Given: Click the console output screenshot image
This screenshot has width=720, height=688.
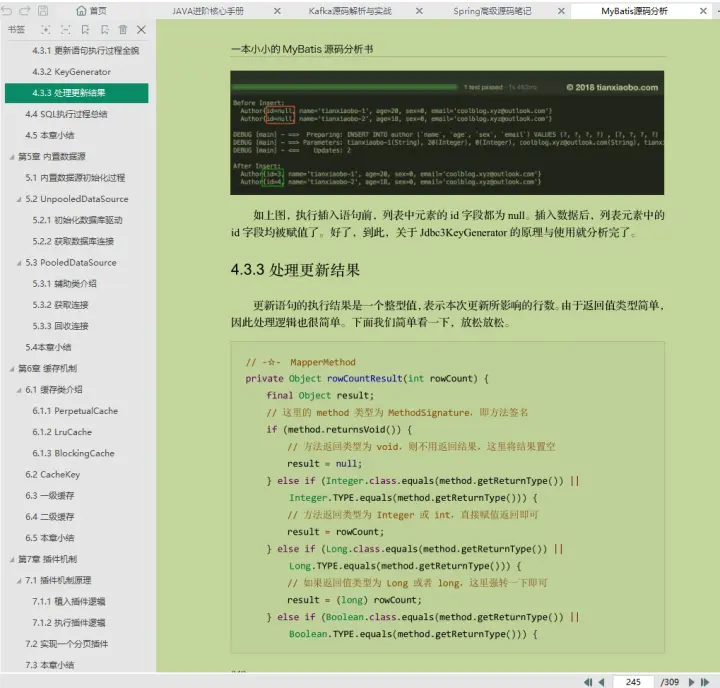Looking at the screenshot, I should [x=447, y=133].
